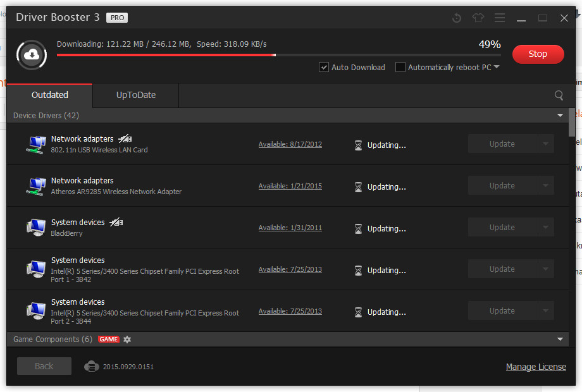Enable Automatically reboot PC checkbox

[x=400, y=67]
